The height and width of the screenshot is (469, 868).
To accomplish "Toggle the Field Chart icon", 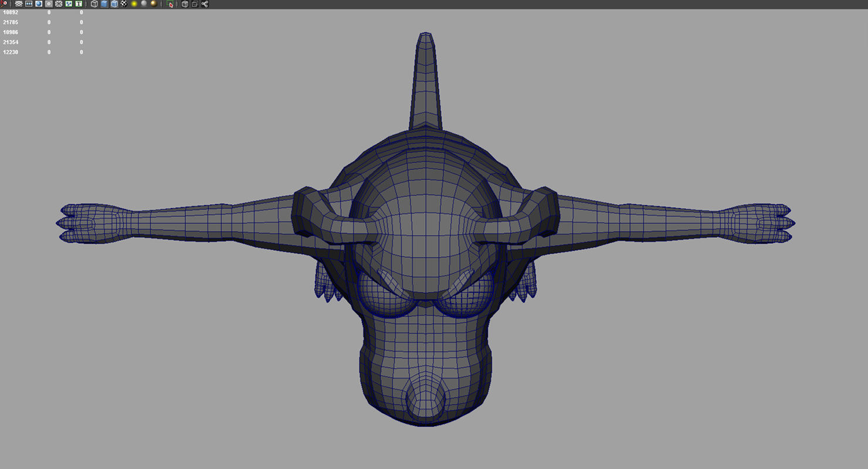I will (x=59, y=4).
